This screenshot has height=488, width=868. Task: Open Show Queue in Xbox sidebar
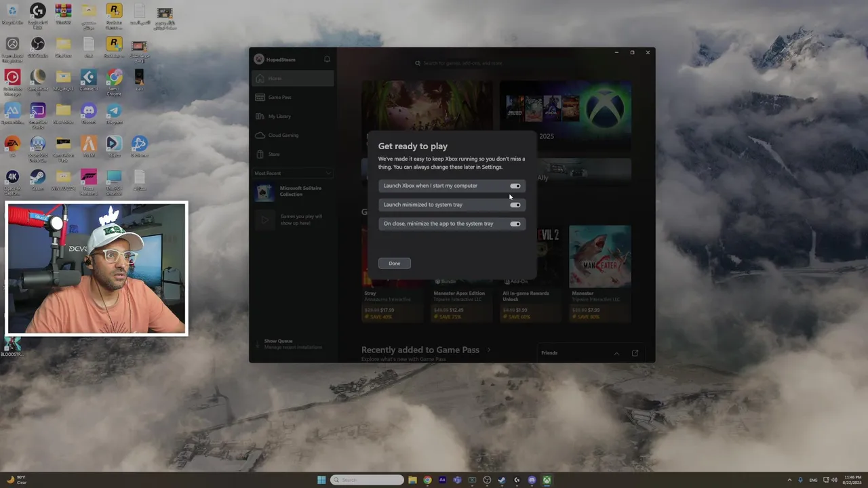pos(293,344)
